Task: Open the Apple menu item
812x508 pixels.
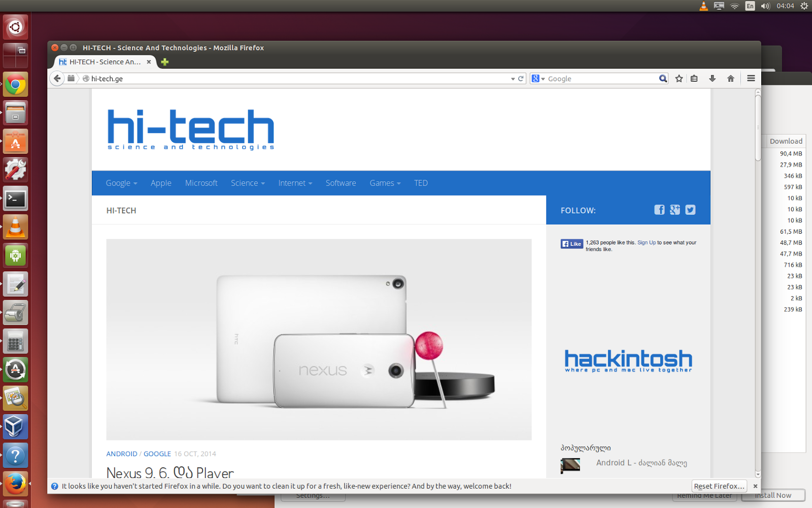Action: point(161,183)
